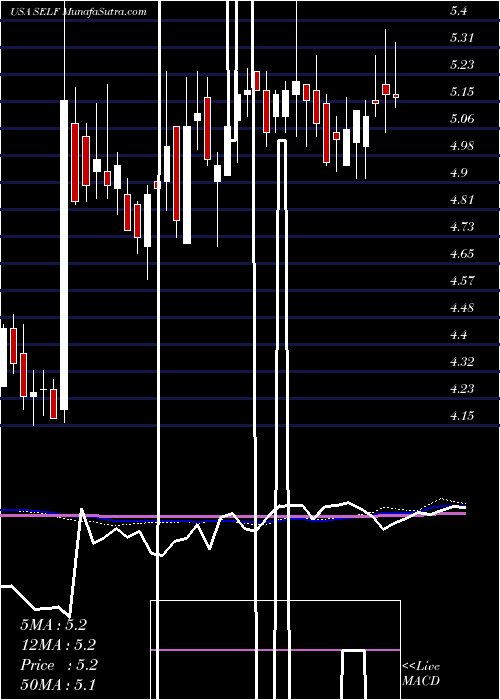
Task: Click the 4.32 price axis label
Action: (462, 362)
